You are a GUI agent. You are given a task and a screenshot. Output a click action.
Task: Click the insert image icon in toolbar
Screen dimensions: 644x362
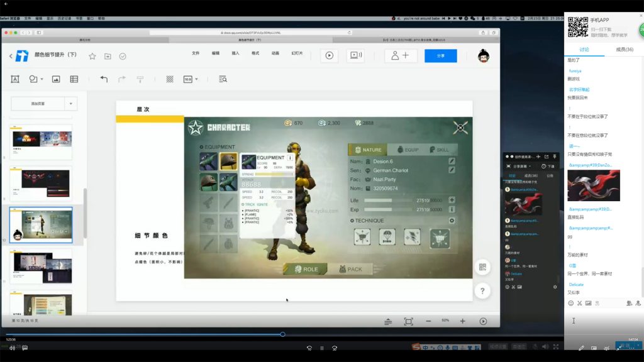(x=56, y=79)
